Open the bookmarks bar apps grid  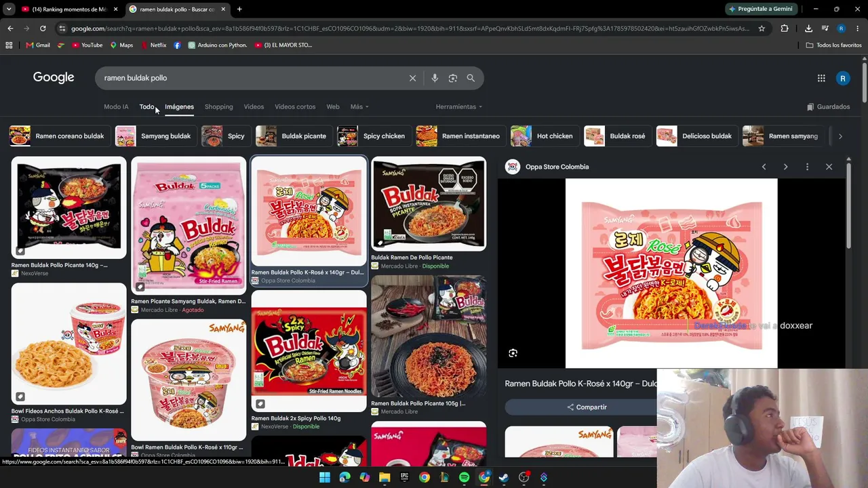pyautogui.click(x=9, y=45)
